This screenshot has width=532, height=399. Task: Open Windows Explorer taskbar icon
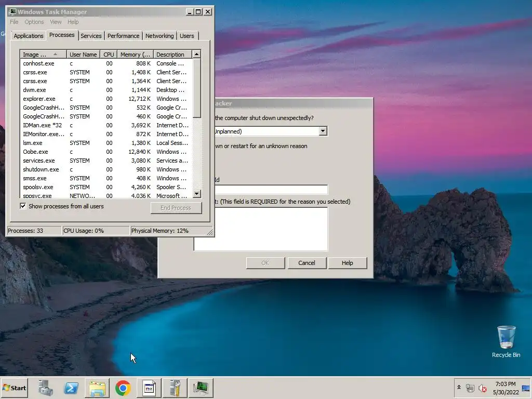click(x=97, y=388)
